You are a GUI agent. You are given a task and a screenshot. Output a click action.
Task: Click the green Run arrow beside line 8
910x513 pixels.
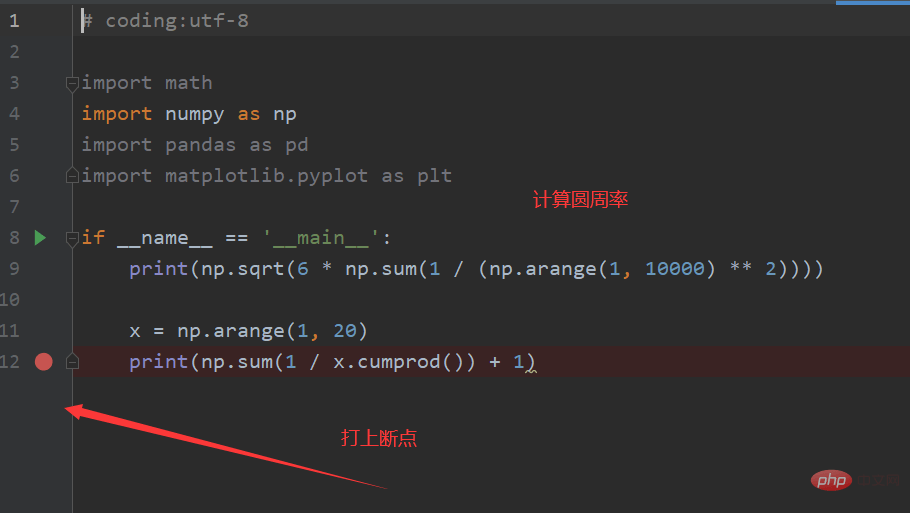pos(40,238)
